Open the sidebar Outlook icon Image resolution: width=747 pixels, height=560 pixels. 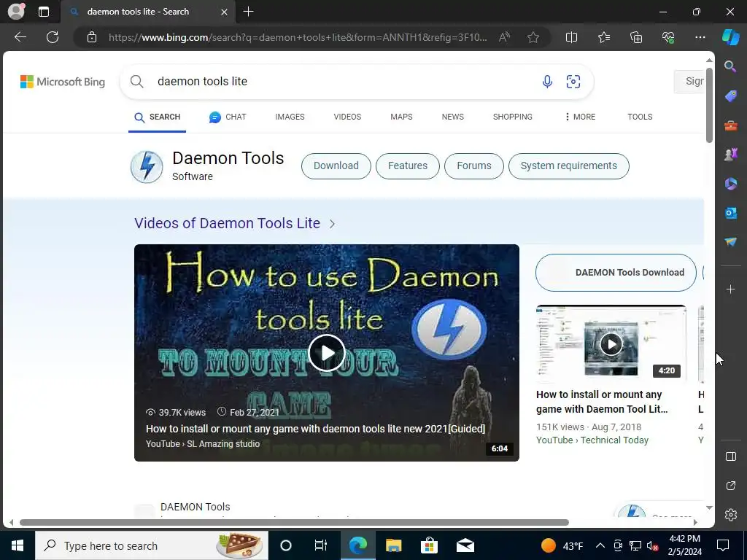coord(730,213)
